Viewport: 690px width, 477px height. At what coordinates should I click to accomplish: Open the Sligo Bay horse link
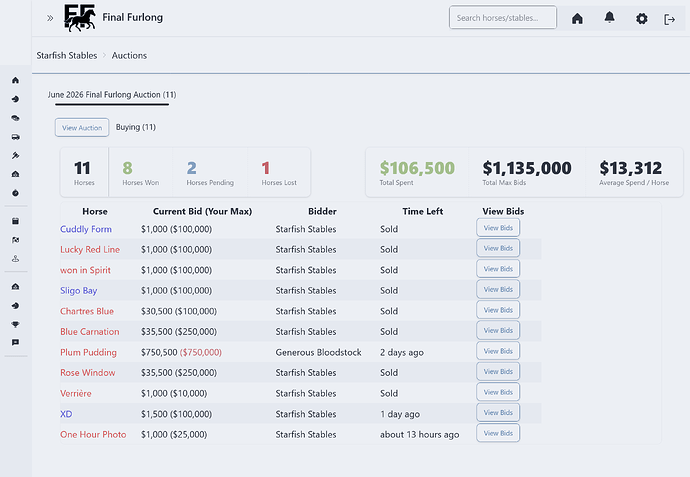click(79, 291)
